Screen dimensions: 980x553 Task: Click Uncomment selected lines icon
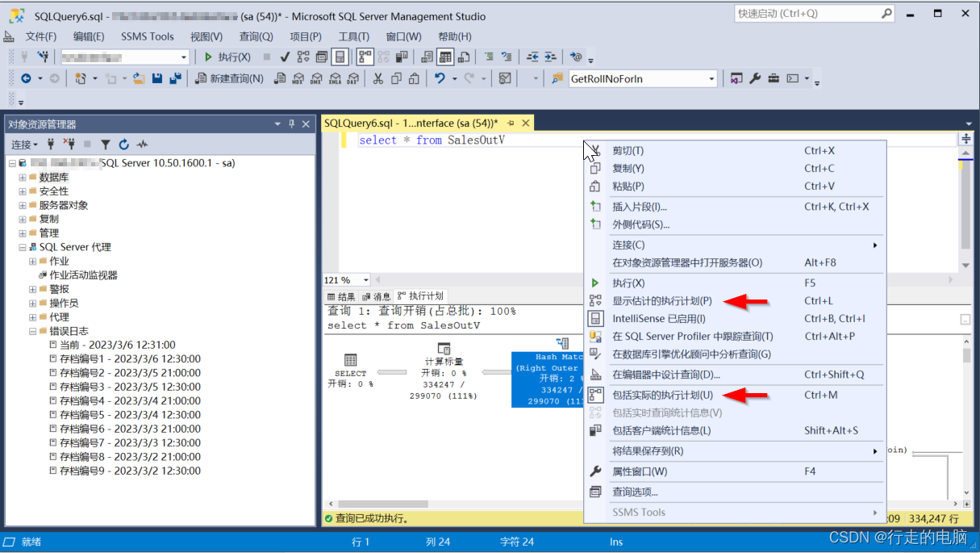[x=507, y=57]
